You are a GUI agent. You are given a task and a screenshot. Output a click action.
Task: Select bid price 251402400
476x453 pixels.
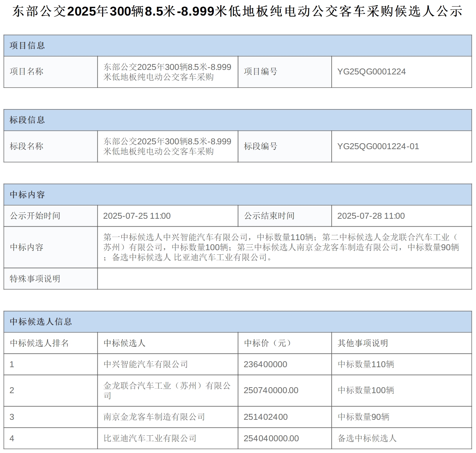266,417
